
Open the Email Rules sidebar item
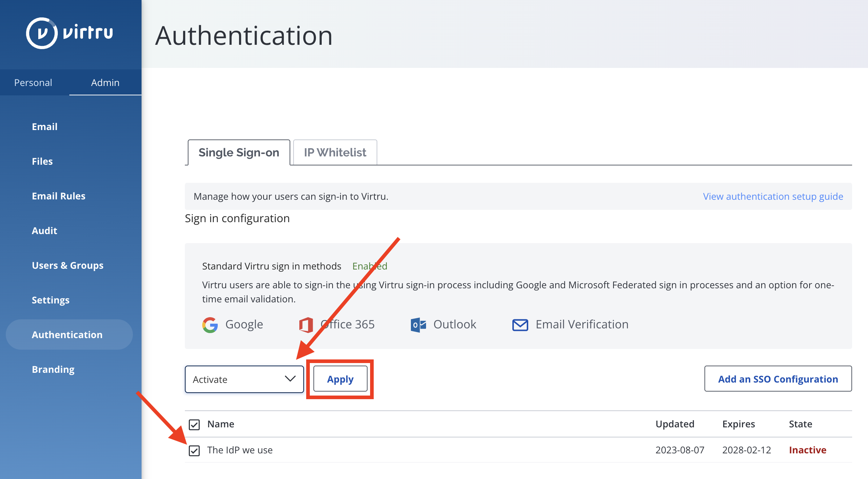point(58,196)
